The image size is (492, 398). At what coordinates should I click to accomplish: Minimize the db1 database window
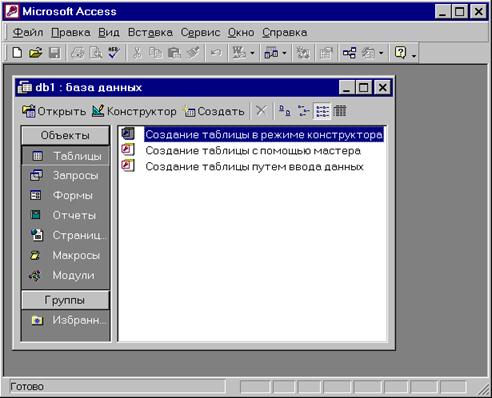[x=347, y=88]
